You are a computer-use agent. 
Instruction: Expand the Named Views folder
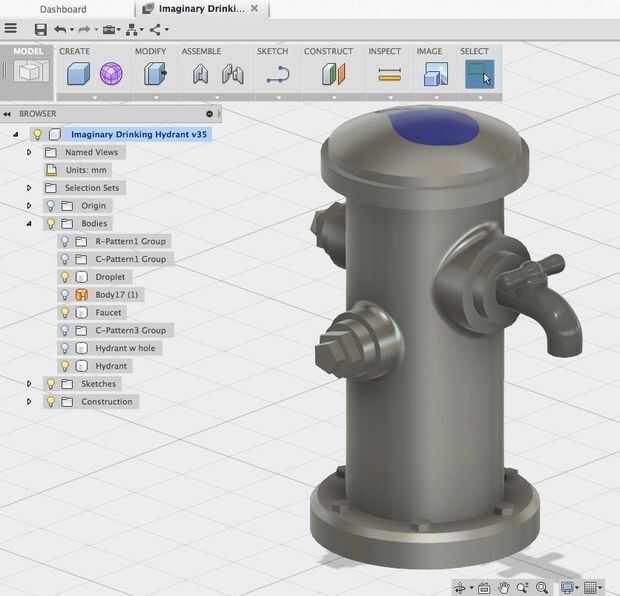tap(29, 153)
